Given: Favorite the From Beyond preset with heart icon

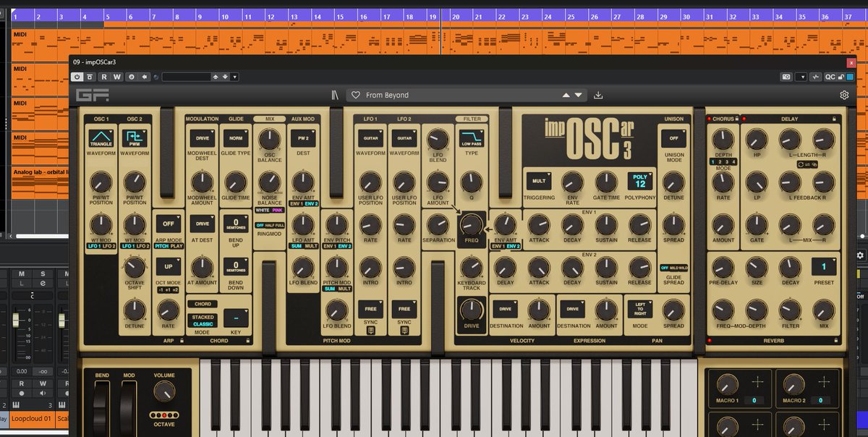Looking at the screenshot, I should tap(355, 95).
